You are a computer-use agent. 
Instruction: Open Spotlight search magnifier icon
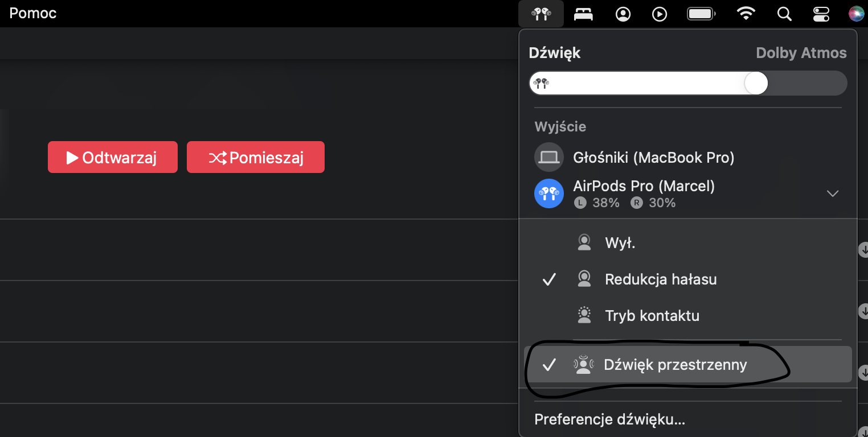[784, 14]
